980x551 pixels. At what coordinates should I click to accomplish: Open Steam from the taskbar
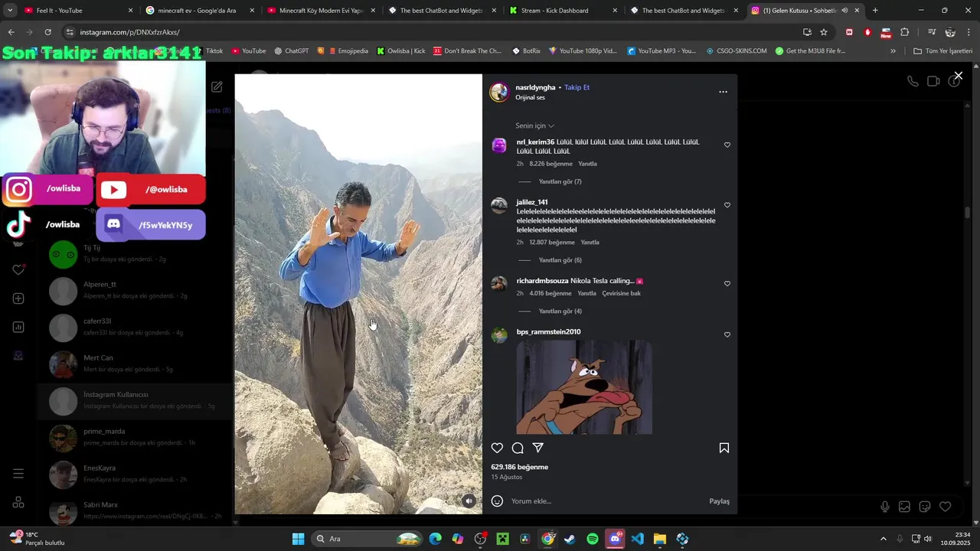(x=570, y=539)
